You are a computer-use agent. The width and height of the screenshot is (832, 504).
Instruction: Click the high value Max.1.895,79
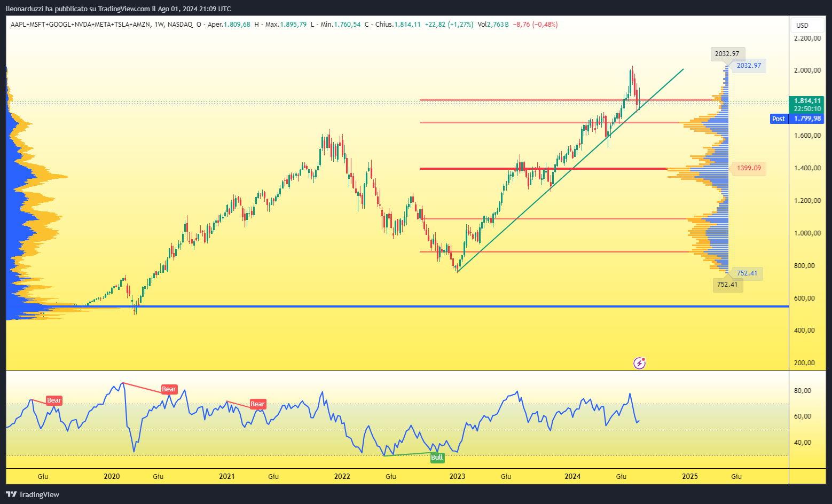coord(281,25)
